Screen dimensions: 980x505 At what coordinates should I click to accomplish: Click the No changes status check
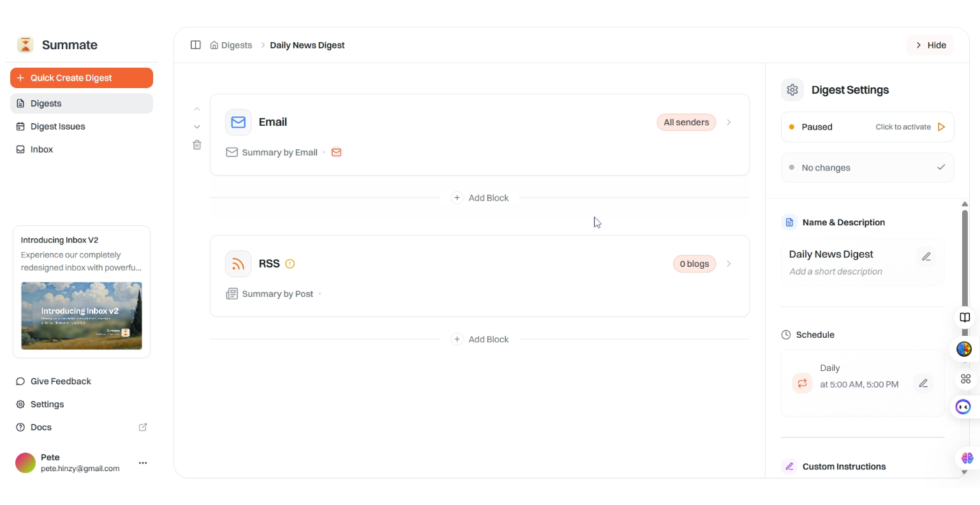pos(941,167)
